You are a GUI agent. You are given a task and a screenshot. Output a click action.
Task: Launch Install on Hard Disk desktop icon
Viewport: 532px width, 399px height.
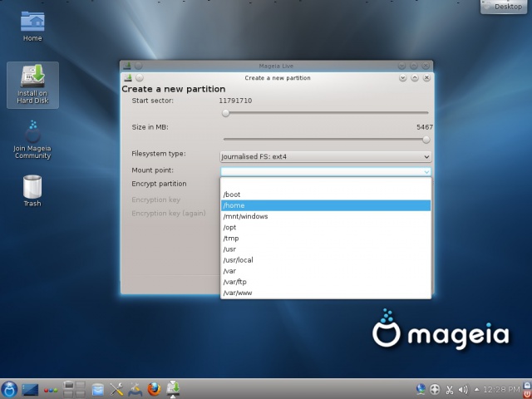click(x=32, y=85)
